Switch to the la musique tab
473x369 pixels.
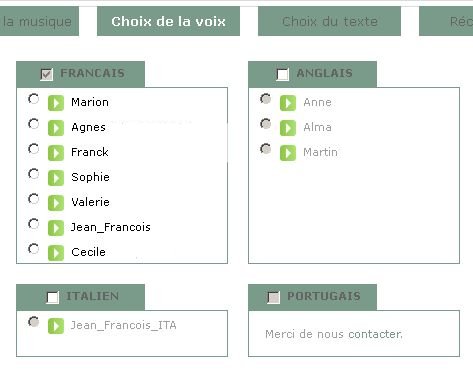click(x=39, y=21)
